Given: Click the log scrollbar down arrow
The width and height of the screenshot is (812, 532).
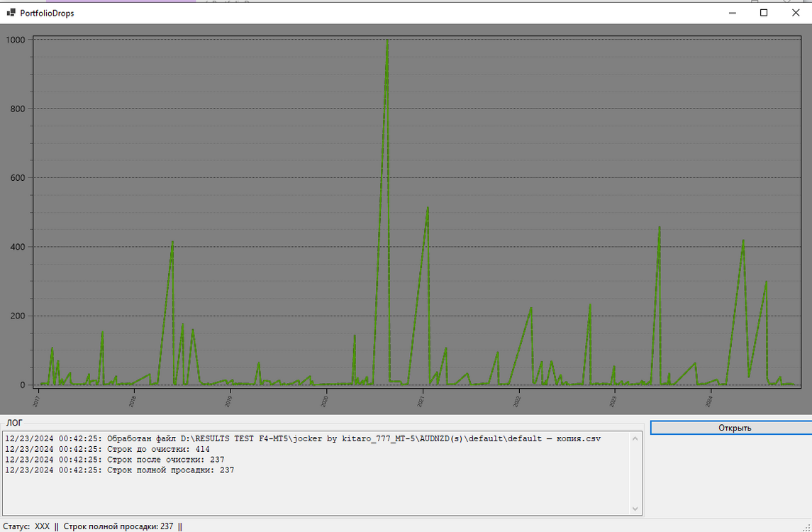Looking at the screenshot, I should [635, 509].
